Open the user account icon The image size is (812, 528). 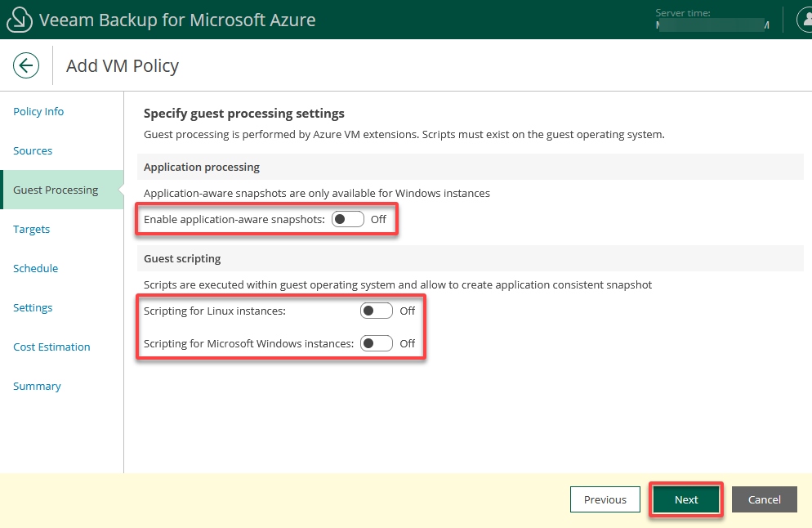click(x=805, y=20)
